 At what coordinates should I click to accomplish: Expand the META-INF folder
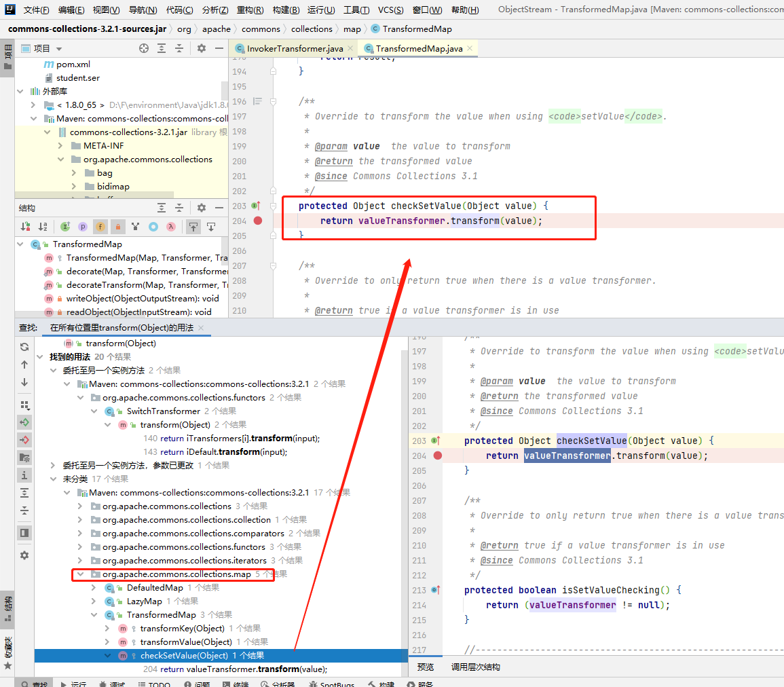pos(60,146)
